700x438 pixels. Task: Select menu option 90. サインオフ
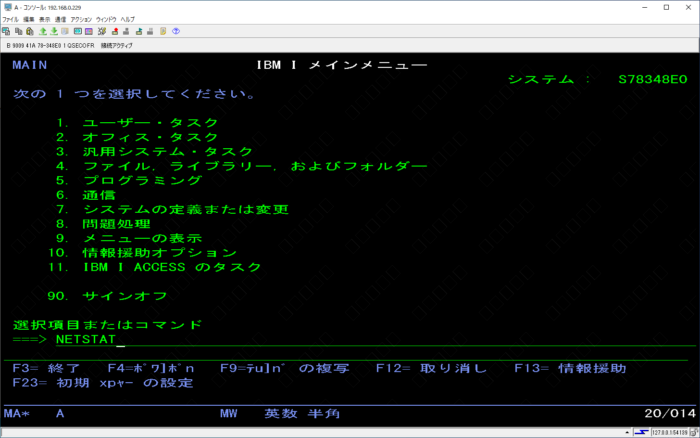click(107, 296)
